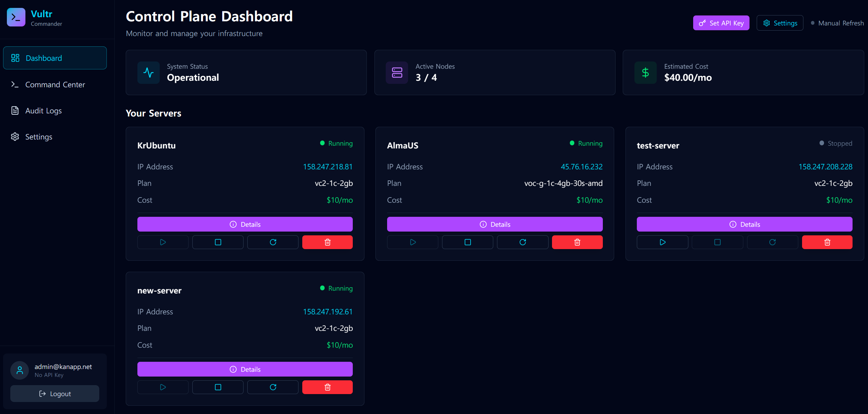Start test-server using the play icon
Image resolution: width=868 pixels, height=414 pixels.
pos(662,242)
